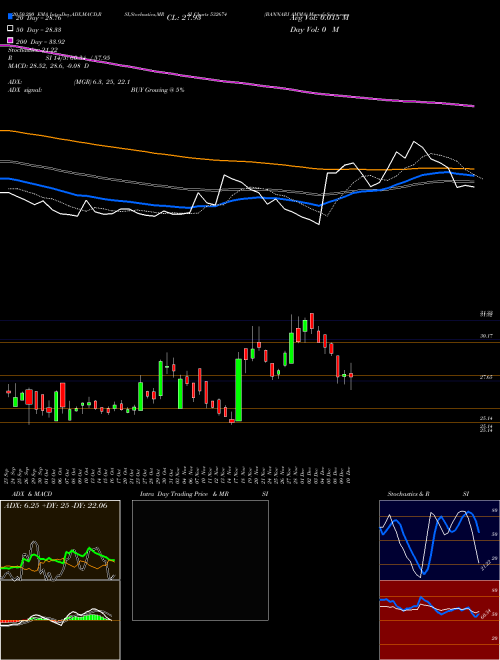Click 'ADX: 6.25 +DY: 25 -DY: 22.06' readout
500x660 pixels.
[55, 506]
